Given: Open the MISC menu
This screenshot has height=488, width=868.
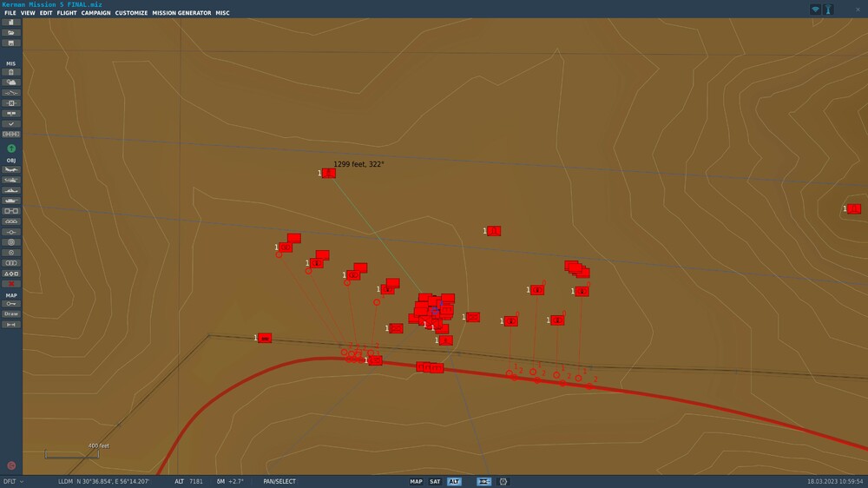Looking at the screenshot, I should pyautogui.click(x=222, y=13).
